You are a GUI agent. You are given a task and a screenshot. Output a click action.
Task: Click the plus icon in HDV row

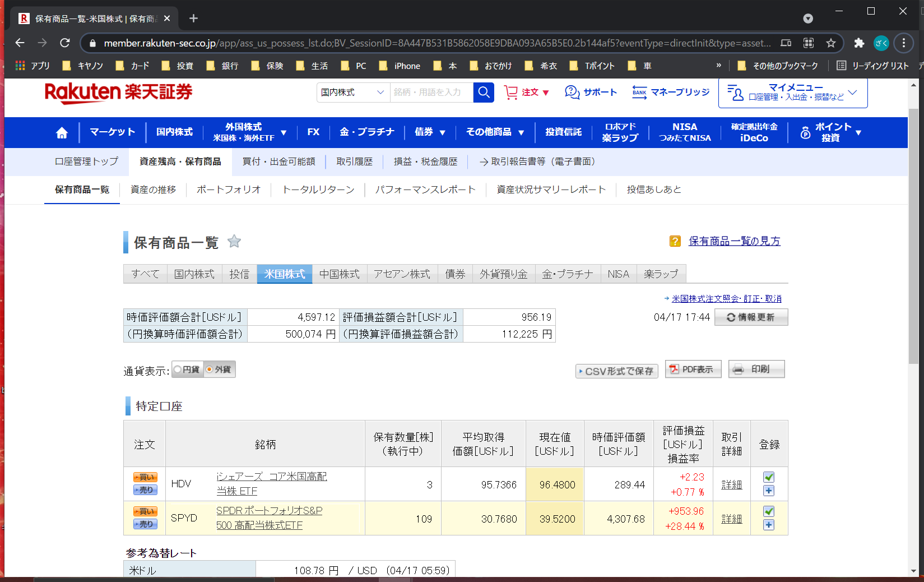pyautogui.click(x=769, y=491)
